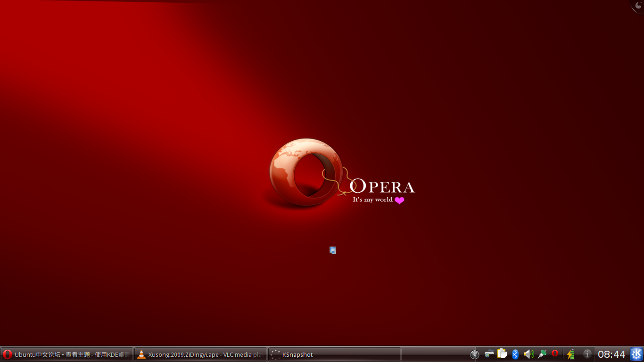The width and height of the screenshot is (644, 362).
Task: Open Plasma desktop toolbox cashew
Action: pos(638,6)
